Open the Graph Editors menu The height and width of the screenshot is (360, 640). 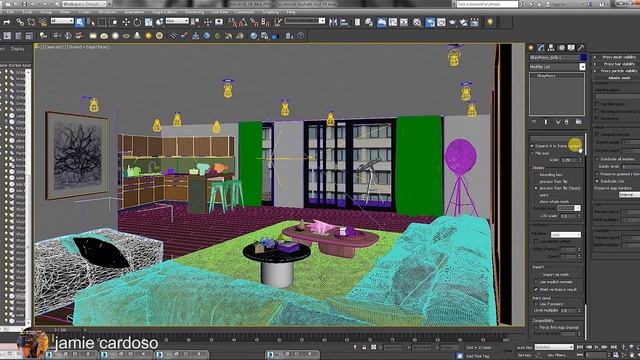[164, 12]
